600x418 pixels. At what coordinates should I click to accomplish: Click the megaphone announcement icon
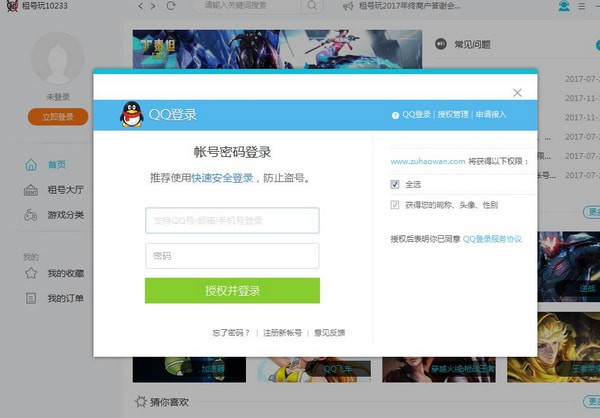(347, 6)
